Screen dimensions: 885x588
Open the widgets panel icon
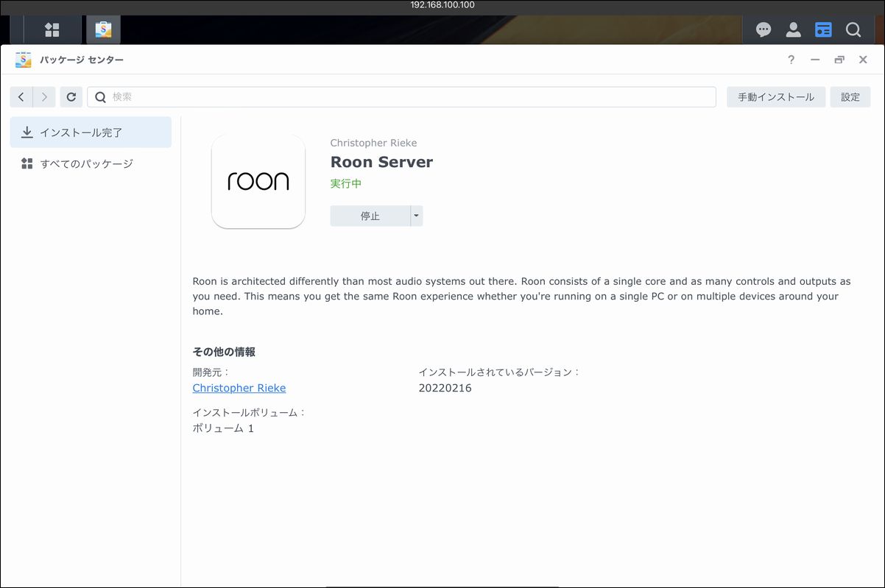823,29
